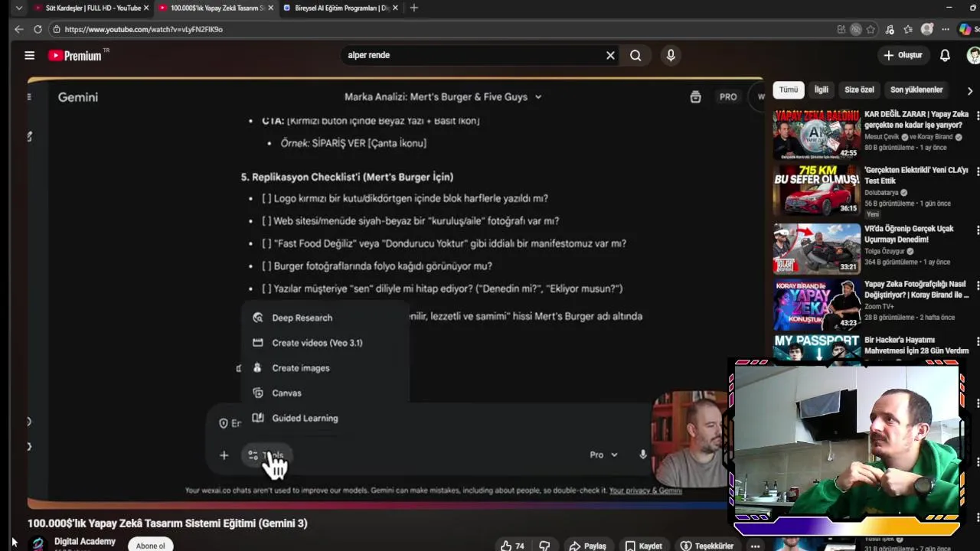Close the Süt Kardeşler browser tab

tap(146, 8)
